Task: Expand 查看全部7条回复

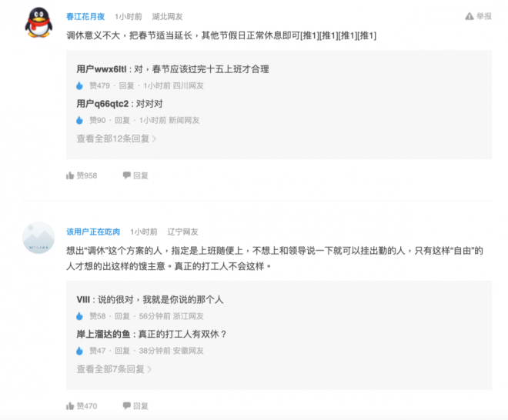Action: tap(114, 369)
